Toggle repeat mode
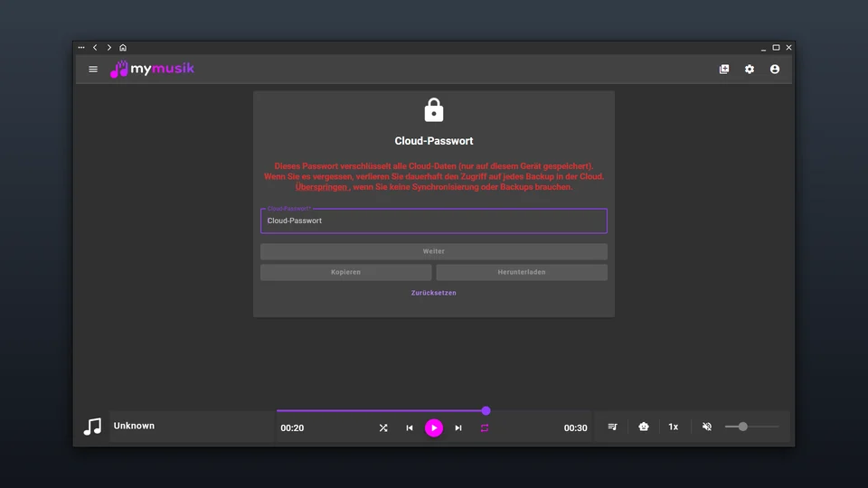Viewport: 868px width, 488px height. pyautogui.click(x=485, y=427)
